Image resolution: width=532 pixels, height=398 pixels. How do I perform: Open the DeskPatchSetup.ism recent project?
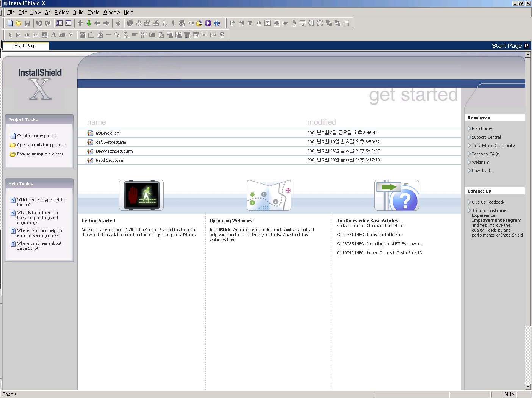click(x=114, y=151)
